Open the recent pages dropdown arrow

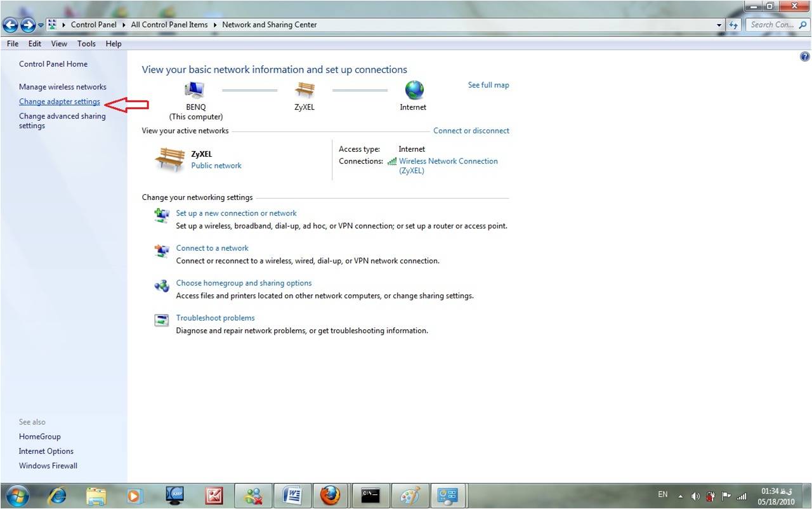pos(41,25)
